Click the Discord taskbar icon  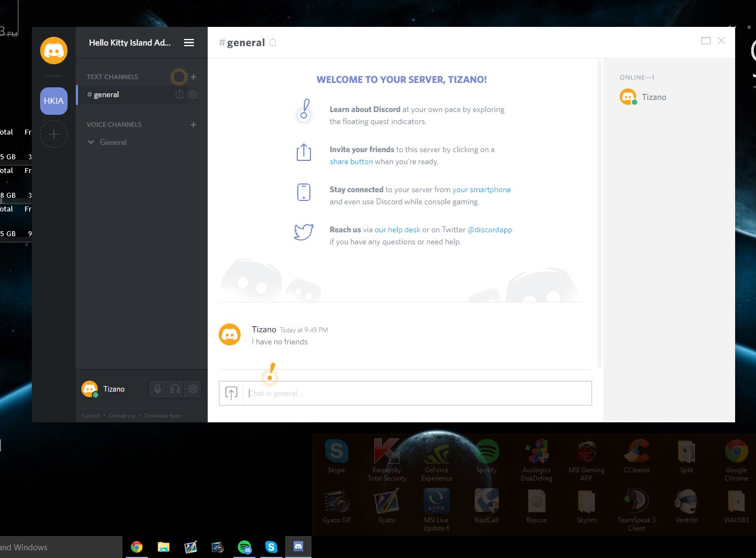298,547
